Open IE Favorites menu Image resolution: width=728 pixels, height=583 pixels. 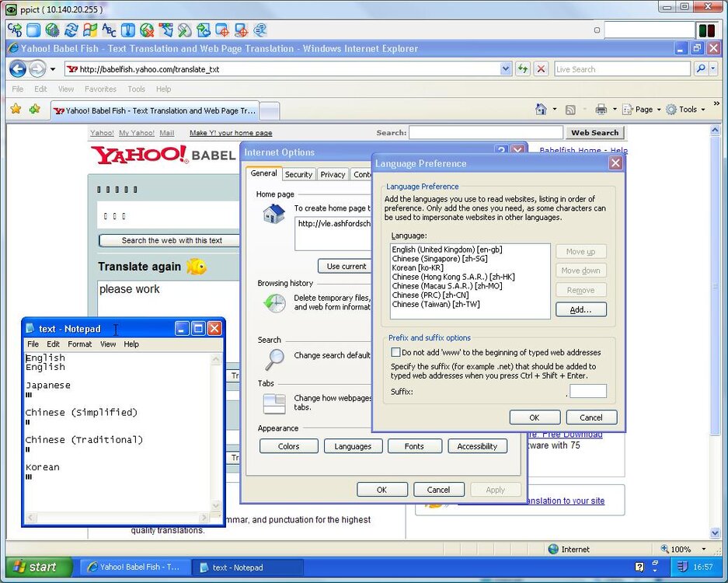[100, 89]
